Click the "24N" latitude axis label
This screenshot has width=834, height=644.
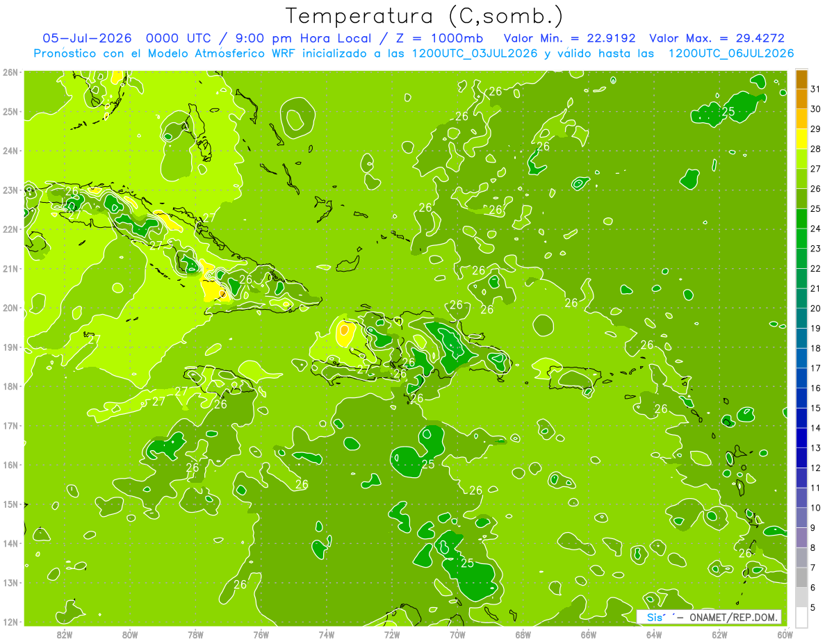10,151
